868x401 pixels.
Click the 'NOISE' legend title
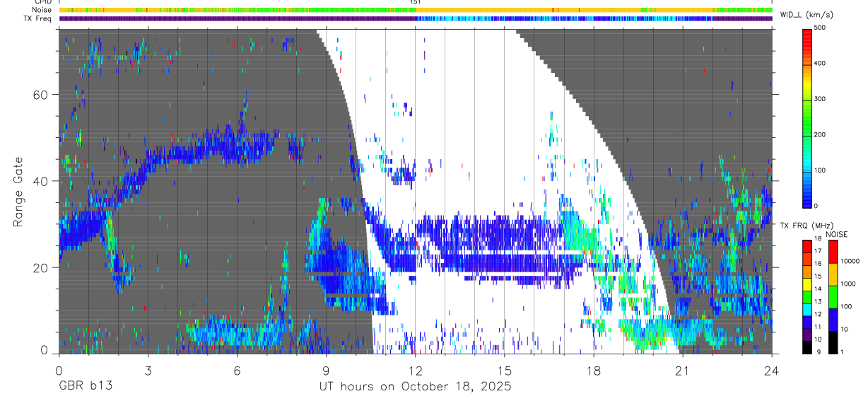(837, 234)
